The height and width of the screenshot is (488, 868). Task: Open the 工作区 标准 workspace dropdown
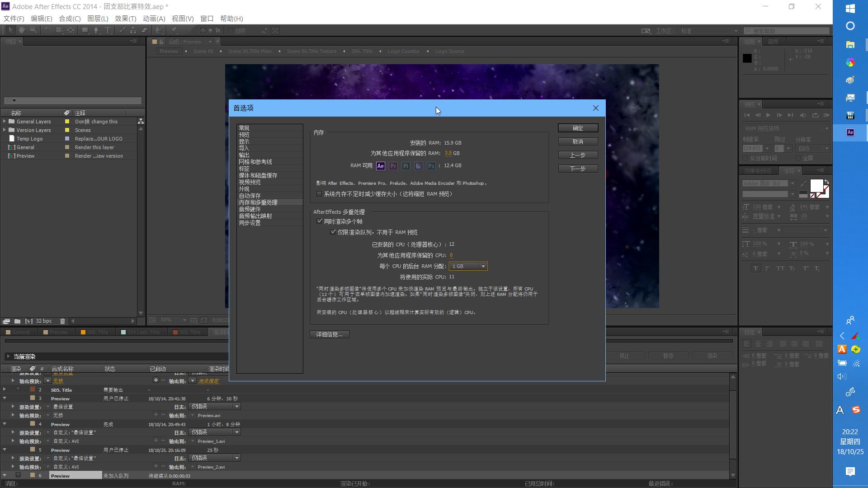click(x=708, y=31)
